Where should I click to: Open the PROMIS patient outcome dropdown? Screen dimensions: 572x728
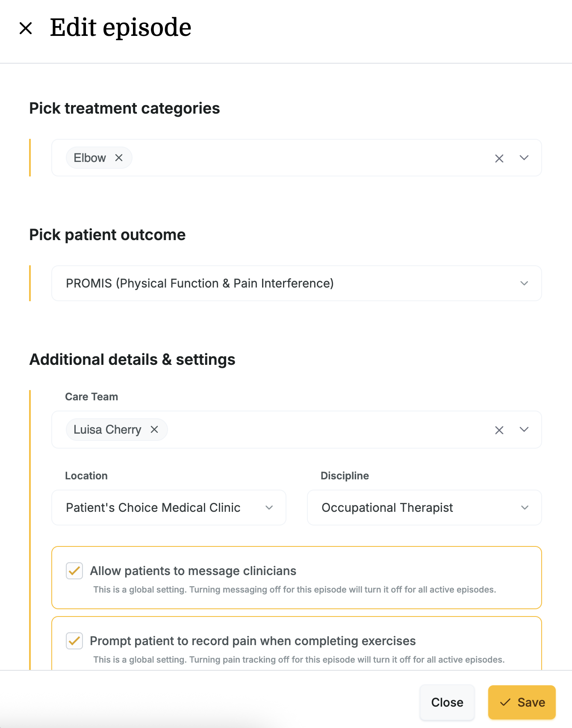point(297,283)
